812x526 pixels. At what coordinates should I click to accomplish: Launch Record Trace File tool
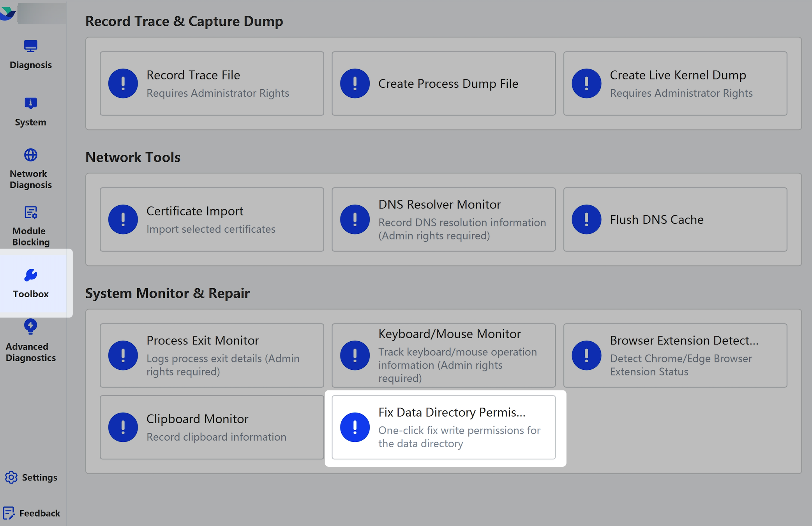[212, 83]
